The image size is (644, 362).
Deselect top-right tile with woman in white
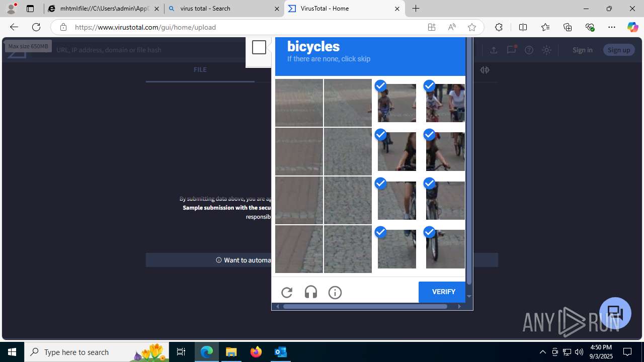point(445,103)
